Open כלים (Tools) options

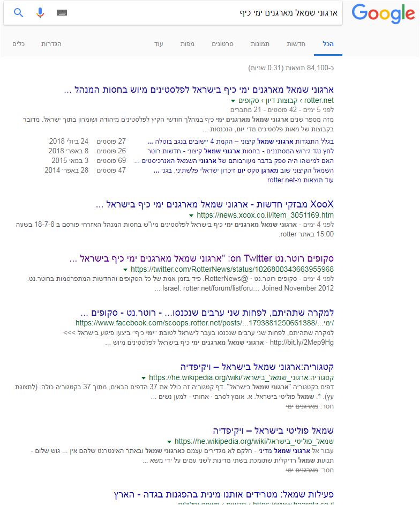[18, 44]
